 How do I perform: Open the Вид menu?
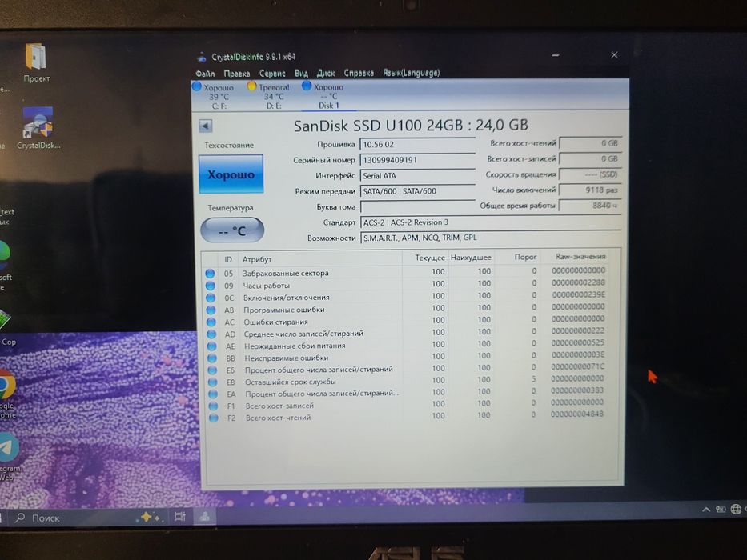point(301,74)
